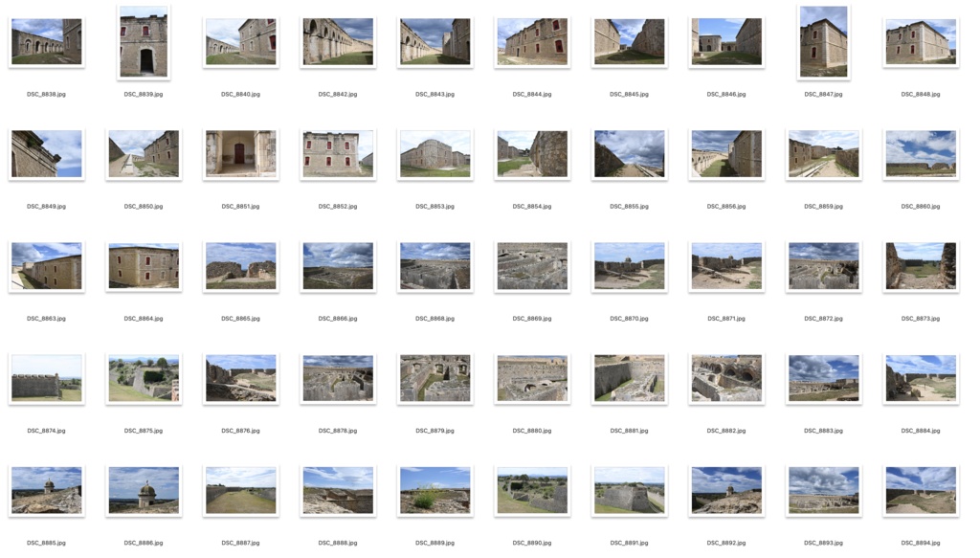
Task: Pick the DSC_8883.jpg thumbnail
Action: (823, 378)
